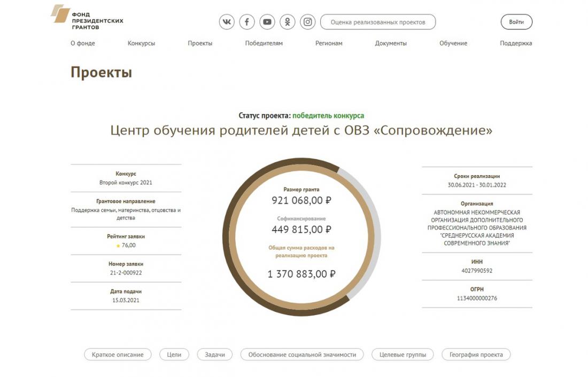Open the VK social network icon
Viewport: 588px width, 377px height.
227,22
